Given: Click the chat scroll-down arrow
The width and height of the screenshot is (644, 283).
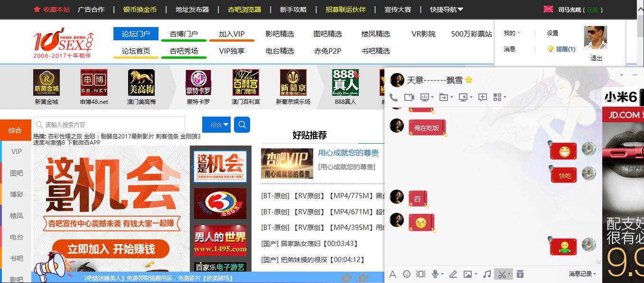Looking at the screenshot, I should coord(598,261).
